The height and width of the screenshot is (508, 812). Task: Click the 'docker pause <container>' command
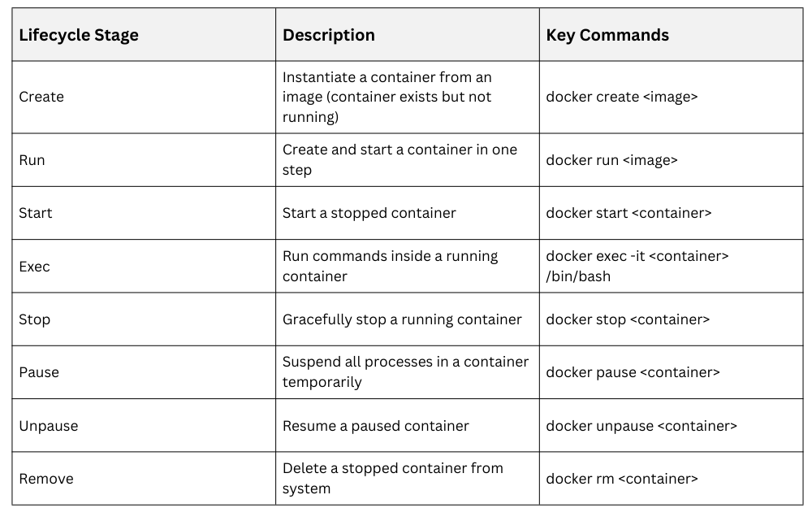pyautogui.click(x=633, y=372)
